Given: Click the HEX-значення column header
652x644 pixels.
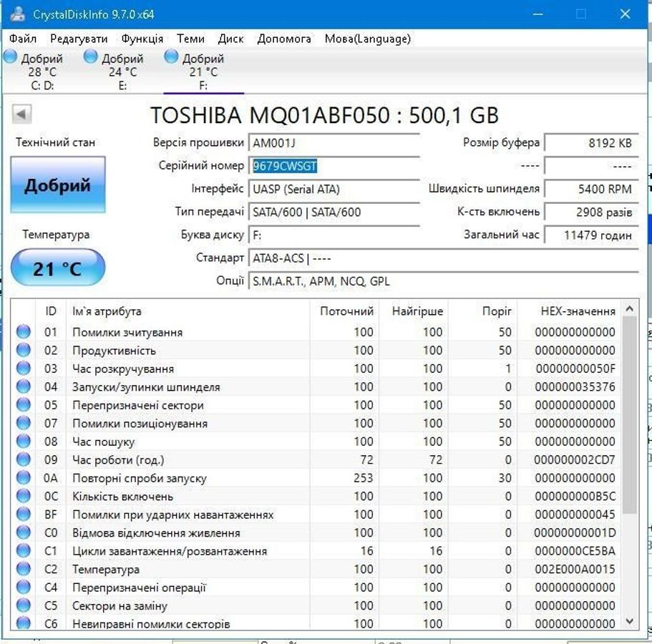Looking at the screenshot, I should 578,311.
